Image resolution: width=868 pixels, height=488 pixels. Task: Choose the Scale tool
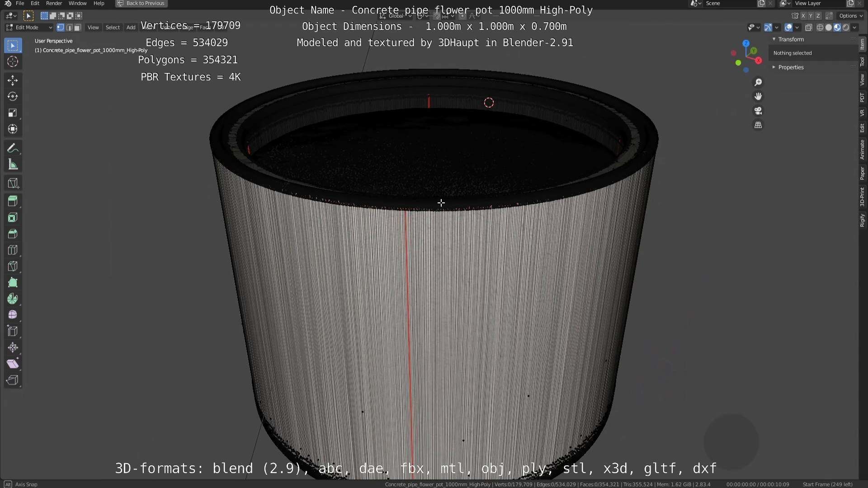[x=13, y=113]
